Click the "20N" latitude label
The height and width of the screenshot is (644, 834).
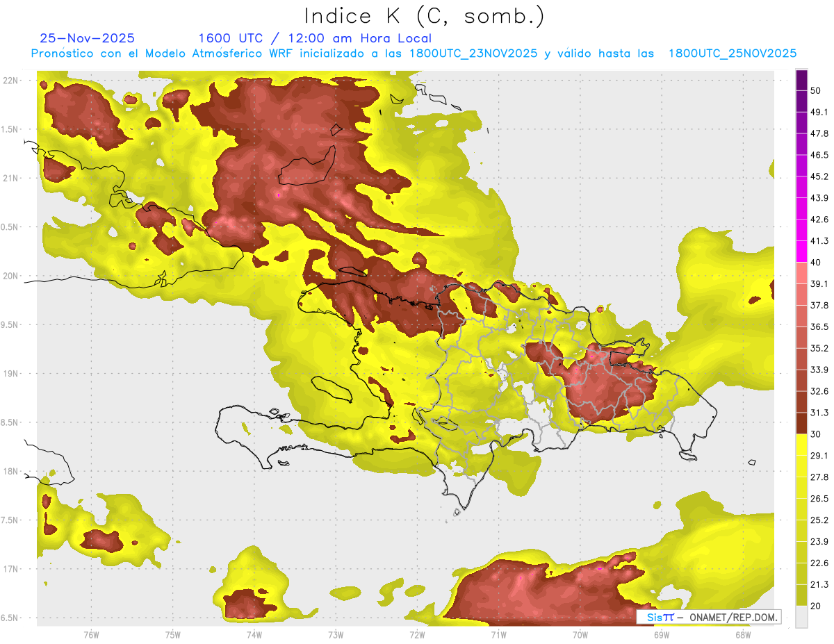click(x=10, y=276)
